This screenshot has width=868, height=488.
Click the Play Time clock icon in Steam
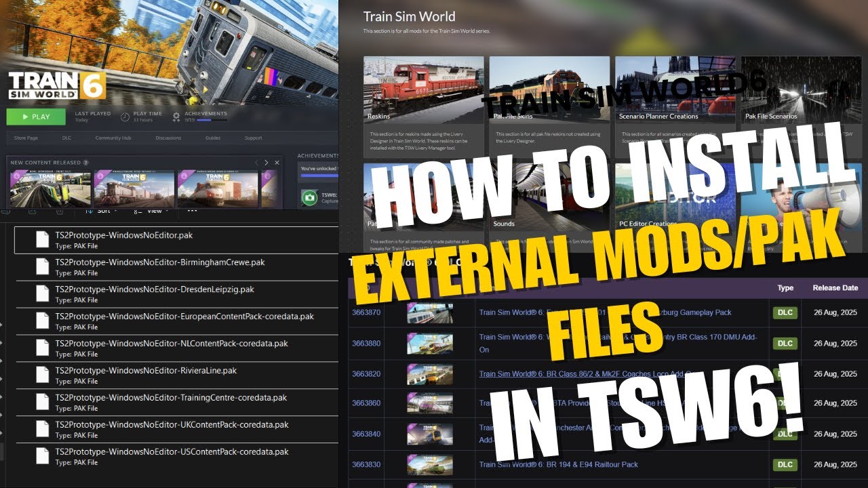[125, 117]
